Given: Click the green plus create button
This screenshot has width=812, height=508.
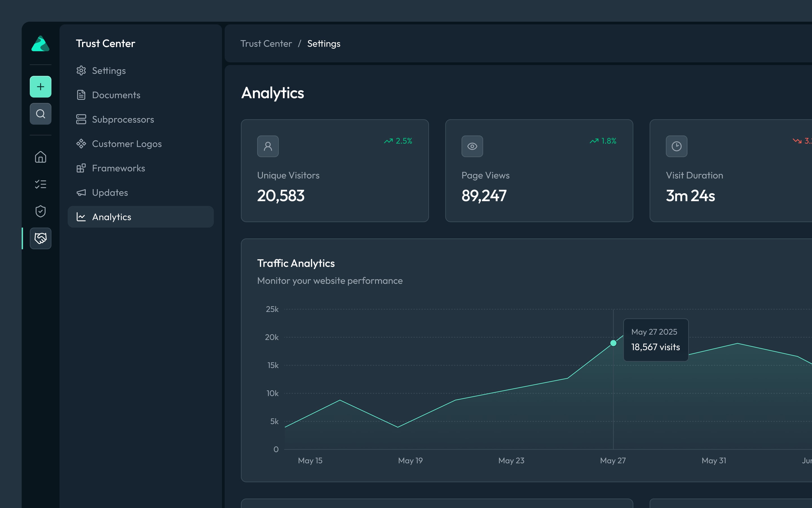Looking at the screenshot, I should coord(40,87).
